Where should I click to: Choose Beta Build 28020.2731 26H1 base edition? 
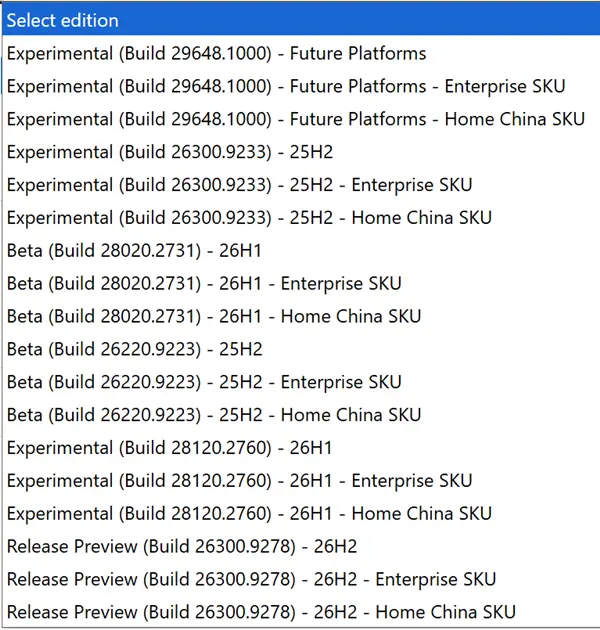pos(301,250)
